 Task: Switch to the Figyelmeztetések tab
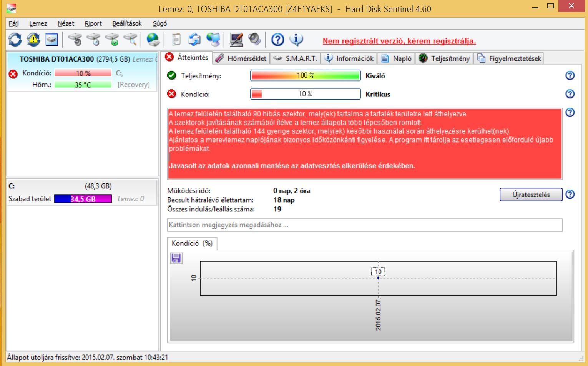[x=509, y=58]
